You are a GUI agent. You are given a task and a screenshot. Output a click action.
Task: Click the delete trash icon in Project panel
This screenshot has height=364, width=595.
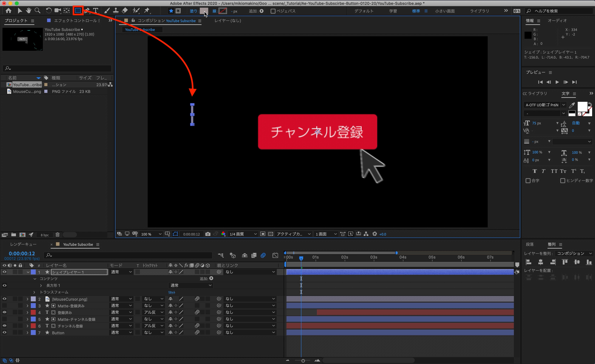(58, 235)
